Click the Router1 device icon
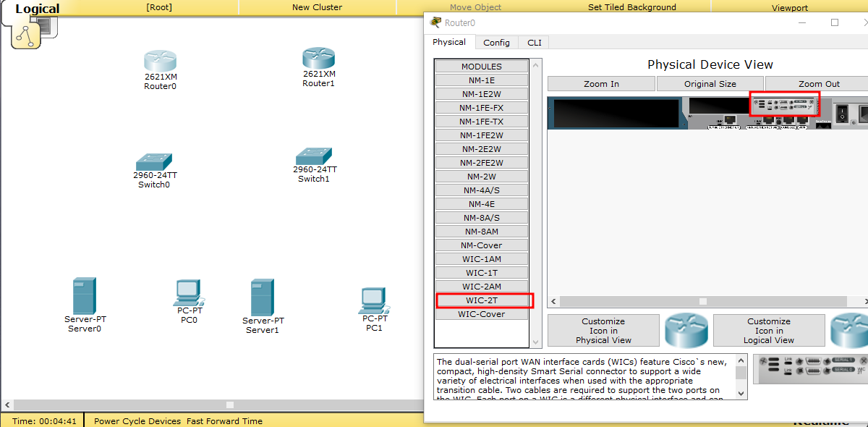This screenshot has height=427, width=868. 318,58
